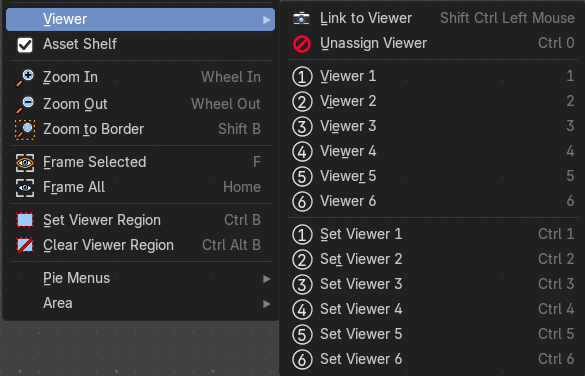Switch to Viewer 2 label
The width and height of the screenshot is (585, 376).
pyautogui.click(x=348, y=101)
